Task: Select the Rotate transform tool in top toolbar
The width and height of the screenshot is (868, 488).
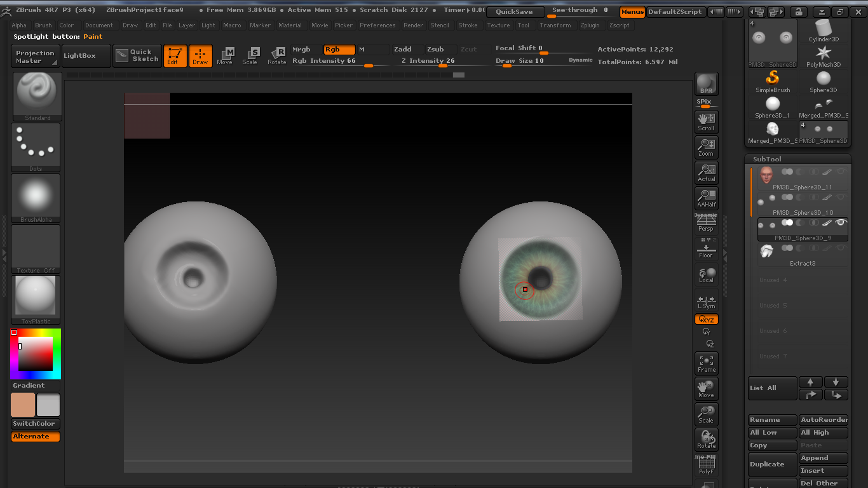Action: coord(276,56)
